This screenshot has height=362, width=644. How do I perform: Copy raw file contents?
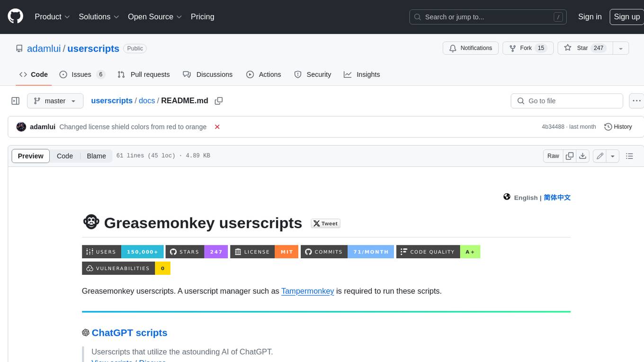[x=570, y=156]
